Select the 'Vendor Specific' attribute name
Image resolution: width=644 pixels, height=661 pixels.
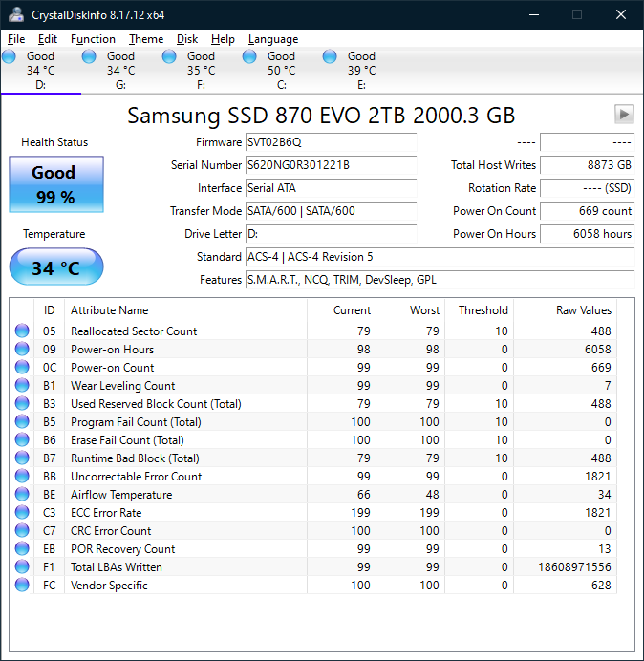pos(109,586)
